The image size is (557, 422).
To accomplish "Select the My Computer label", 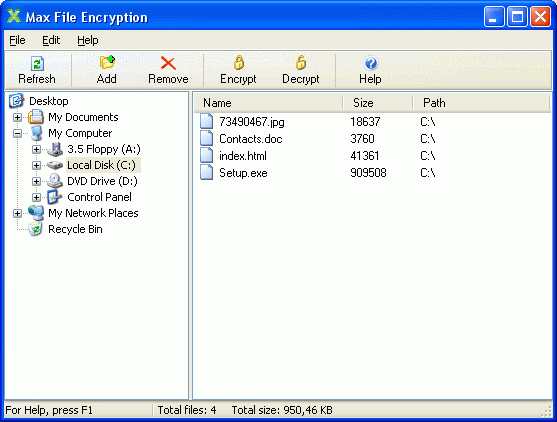I will coord(80,133).
